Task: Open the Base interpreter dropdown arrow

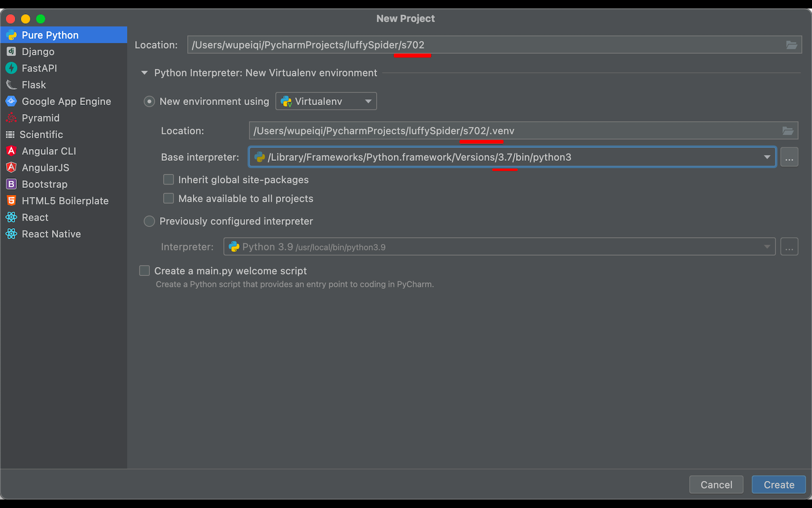Action: (x=767, y=157)
